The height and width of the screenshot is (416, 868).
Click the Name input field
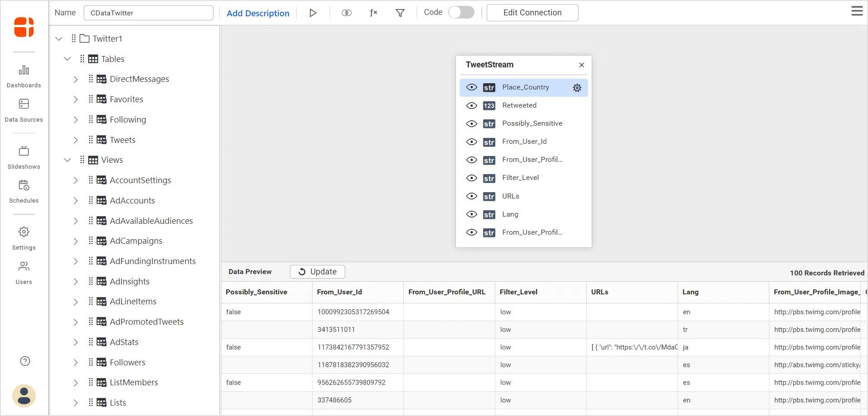click(x=148, y=13)
